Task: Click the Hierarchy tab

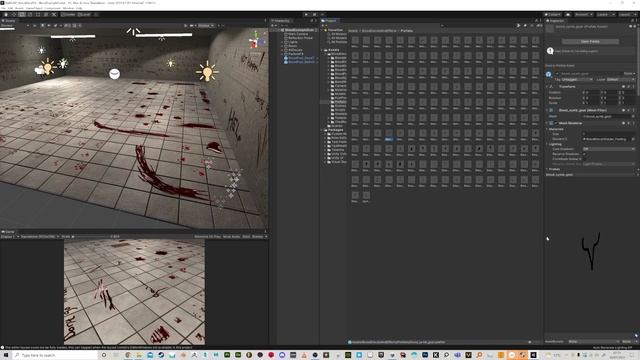Action: tap(281, 20)
